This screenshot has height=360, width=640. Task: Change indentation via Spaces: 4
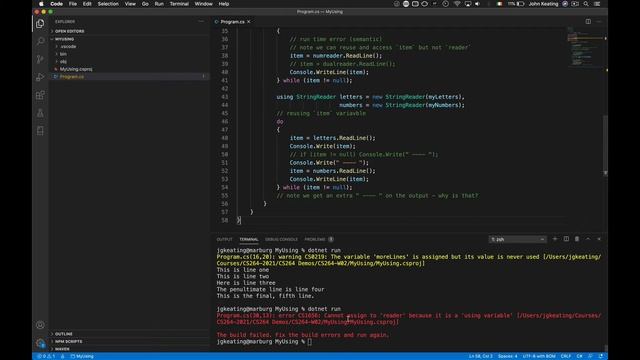tap(507, 356)
